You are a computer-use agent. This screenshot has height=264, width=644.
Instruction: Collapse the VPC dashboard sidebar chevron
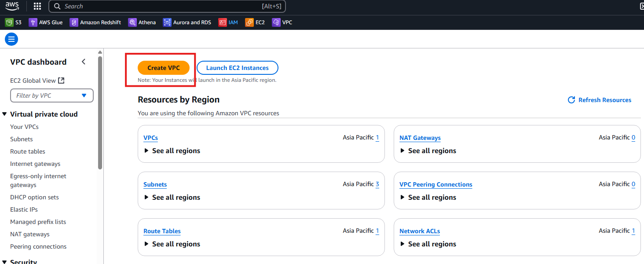pyautogui.click(x=84, y=62)
